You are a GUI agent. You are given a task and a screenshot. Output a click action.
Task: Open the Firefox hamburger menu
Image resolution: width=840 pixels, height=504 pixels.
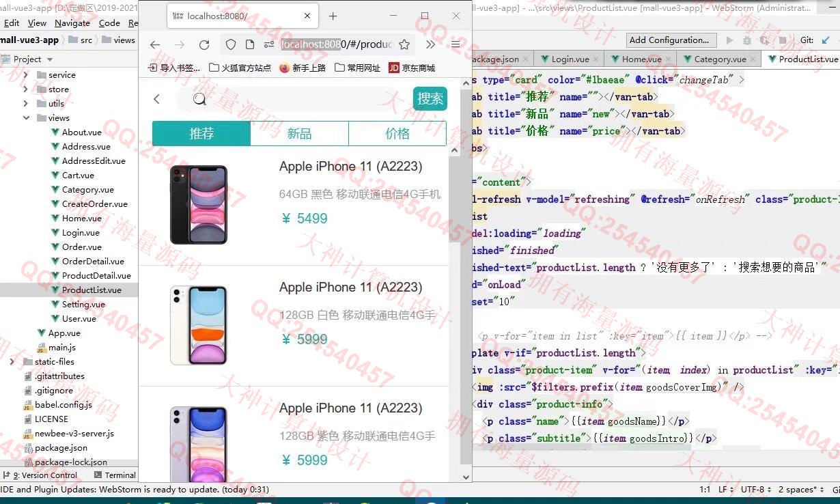[456, 44]
